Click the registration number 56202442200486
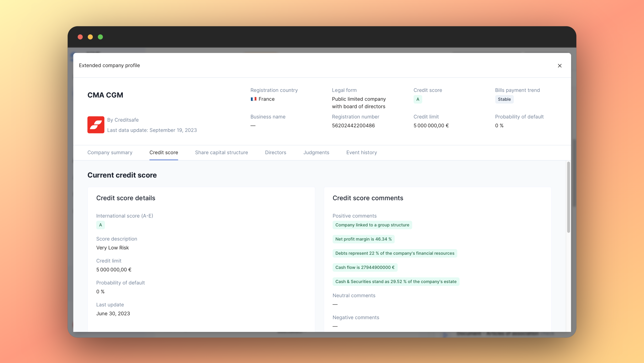This screenshot has width=644, height=363. point(353,126)
